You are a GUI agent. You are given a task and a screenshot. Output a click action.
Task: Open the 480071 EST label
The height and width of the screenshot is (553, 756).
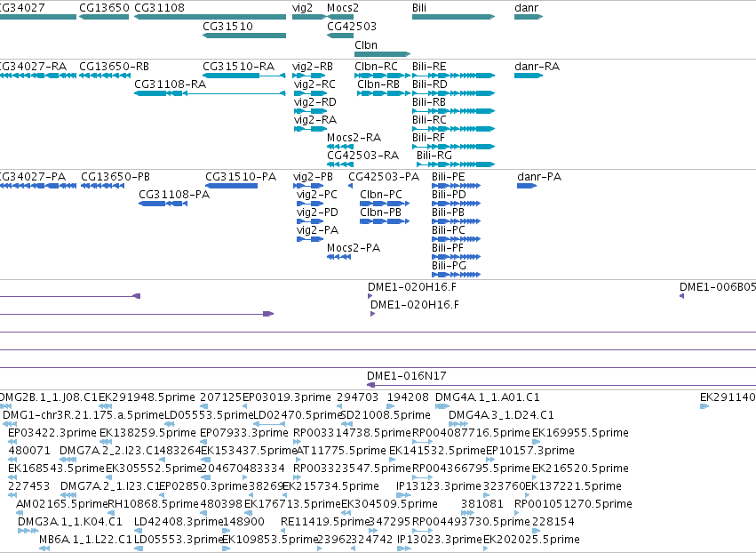pyautogui.click(x=29, y=451)
